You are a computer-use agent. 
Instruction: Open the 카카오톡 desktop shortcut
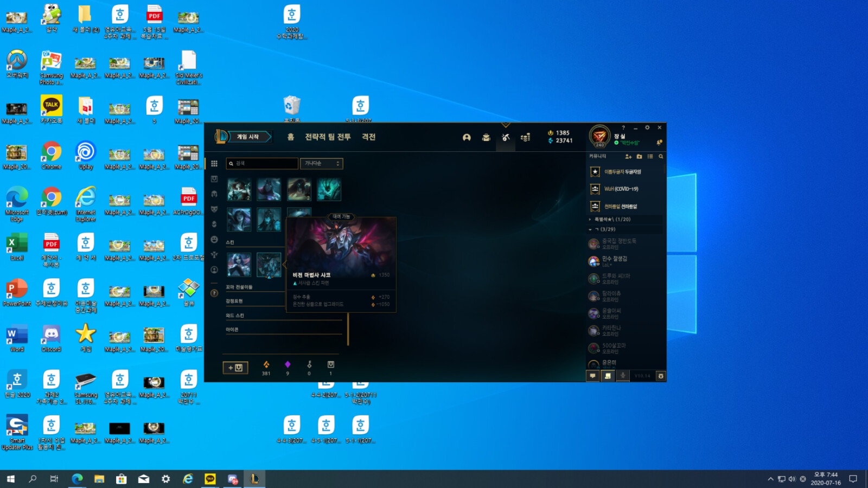click(52, 110)
